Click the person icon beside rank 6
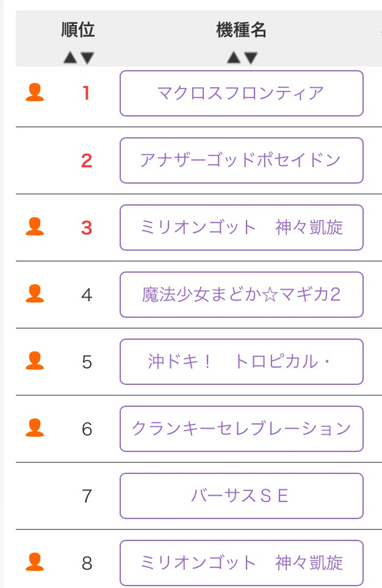 click(x=35, y=428)
